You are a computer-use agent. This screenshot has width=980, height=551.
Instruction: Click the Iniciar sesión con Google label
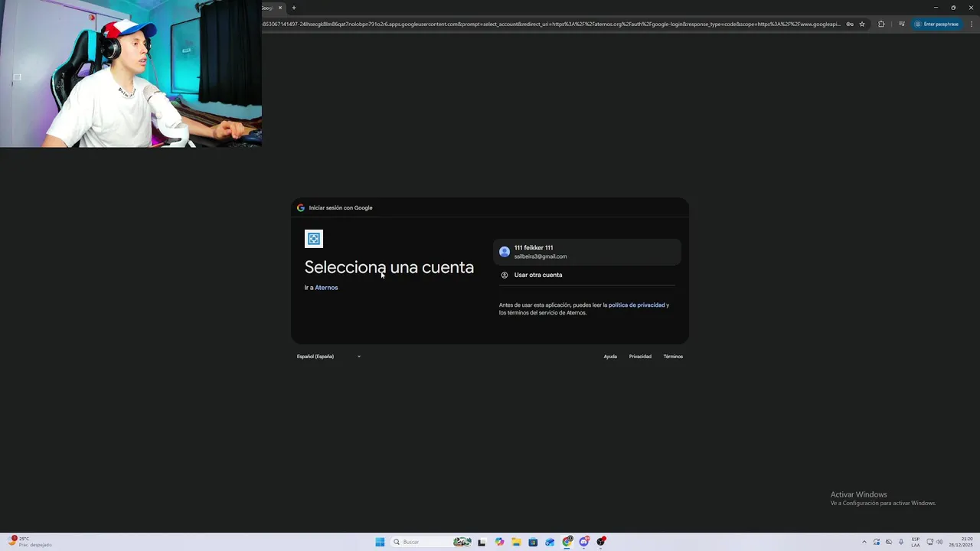pos(341,207)
